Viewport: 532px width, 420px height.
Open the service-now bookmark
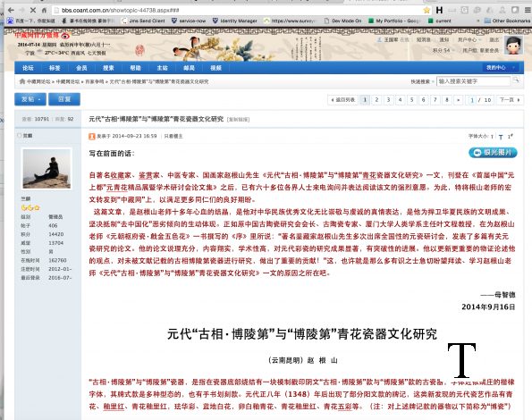[189, 21]
